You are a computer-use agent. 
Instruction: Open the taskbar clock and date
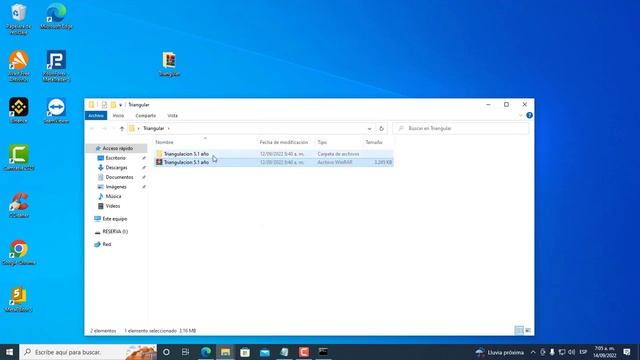(605, 352)
